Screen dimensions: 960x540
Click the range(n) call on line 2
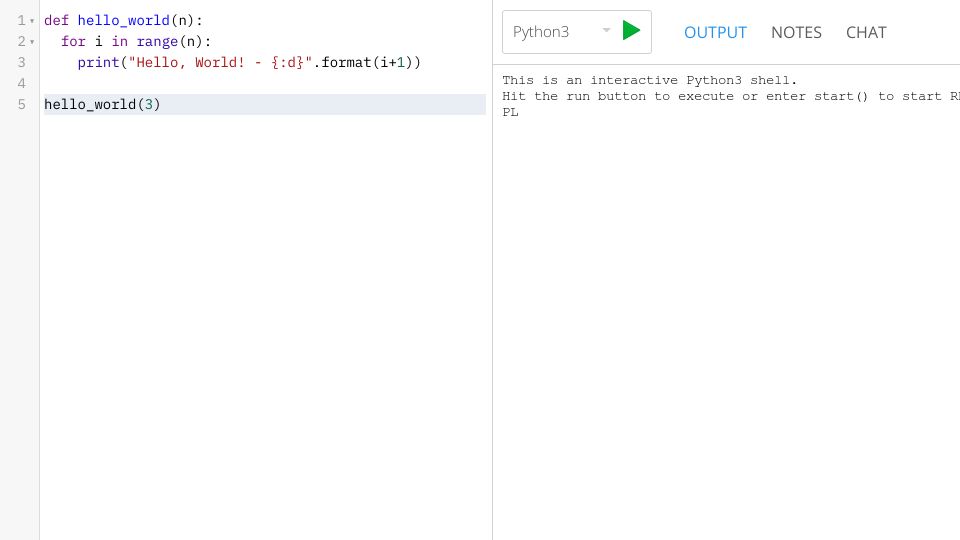170,42
